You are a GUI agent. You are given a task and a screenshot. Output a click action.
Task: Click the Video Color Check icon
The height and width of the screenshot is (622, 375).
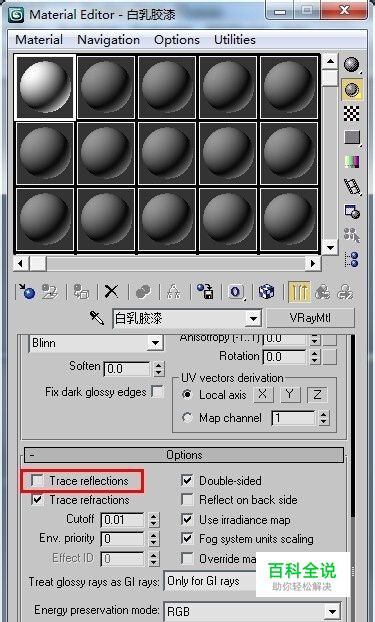(x=352, y=161)
